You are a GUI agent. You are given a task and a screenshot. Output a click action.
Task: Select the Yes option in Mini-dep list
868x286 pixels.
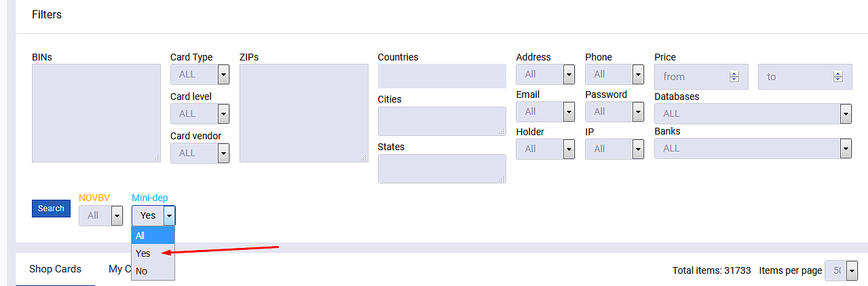[x=143, y=253]
